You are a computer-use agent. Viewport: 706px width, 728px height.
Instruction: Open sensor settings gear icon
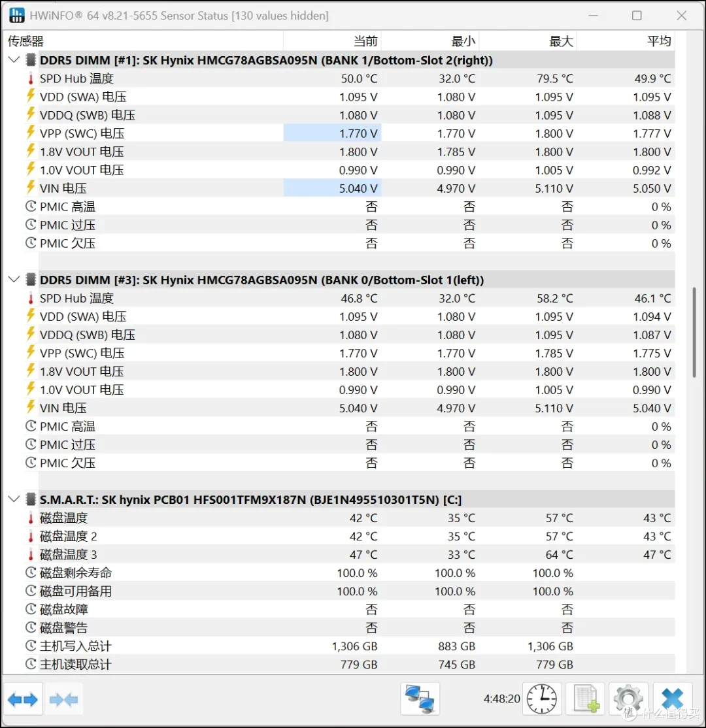tap(628, 699)
